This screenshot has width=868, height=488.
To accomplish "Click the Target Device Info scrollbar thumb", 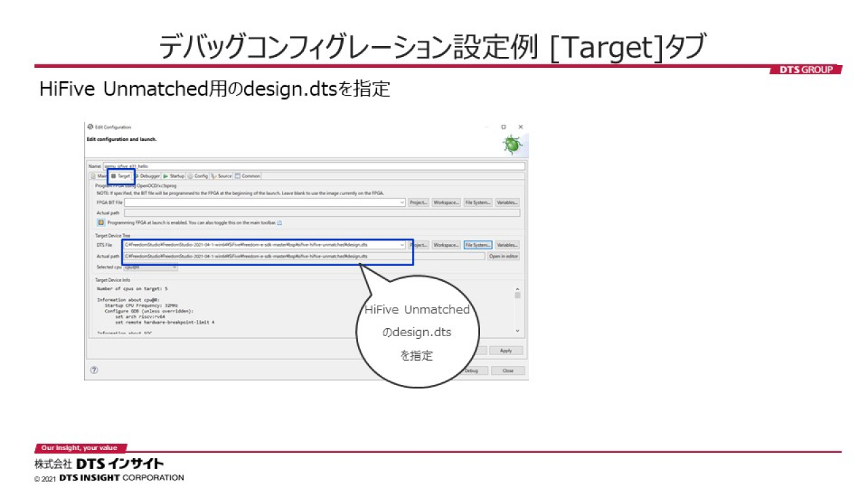I will click(517, 296).
